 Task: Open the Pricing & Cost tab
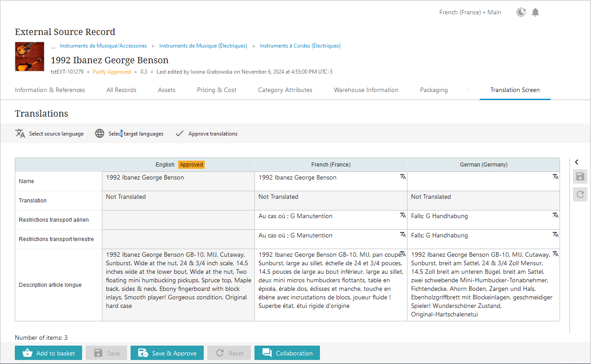click(x=216, y=90)
